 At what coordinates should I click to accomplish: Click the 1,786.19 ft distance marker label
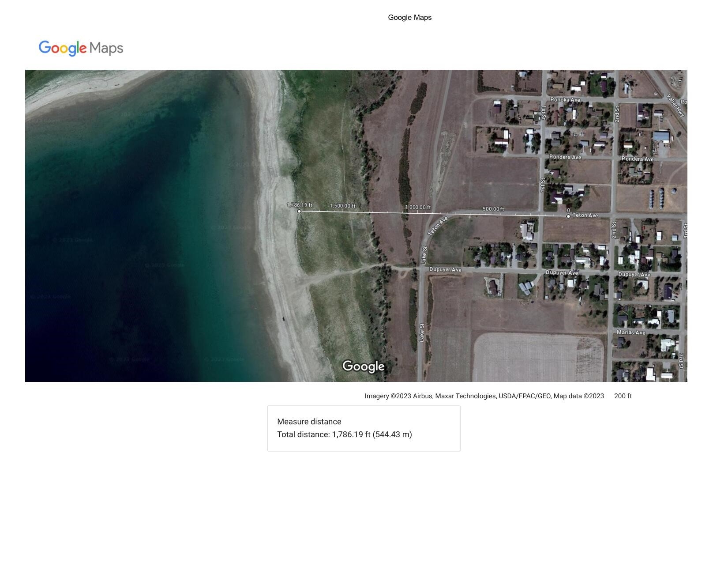tap(299, 205)
